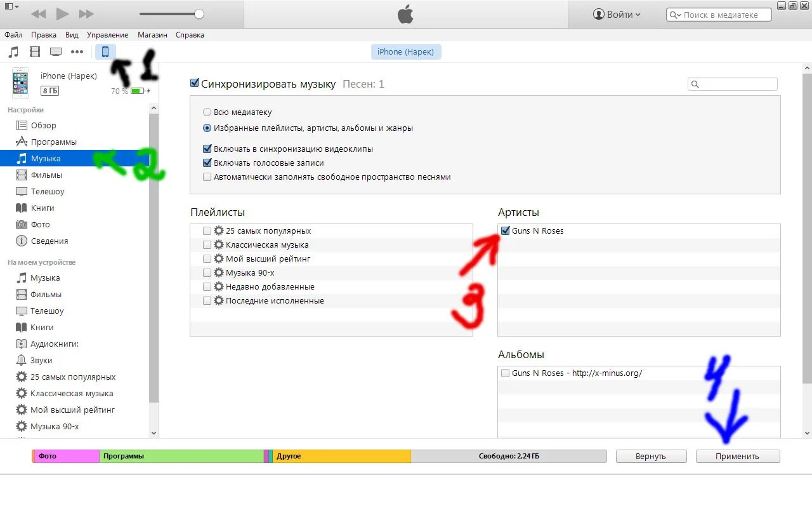Open Сведения in settings sidebar
812x508 pixels.
[75, 241]
